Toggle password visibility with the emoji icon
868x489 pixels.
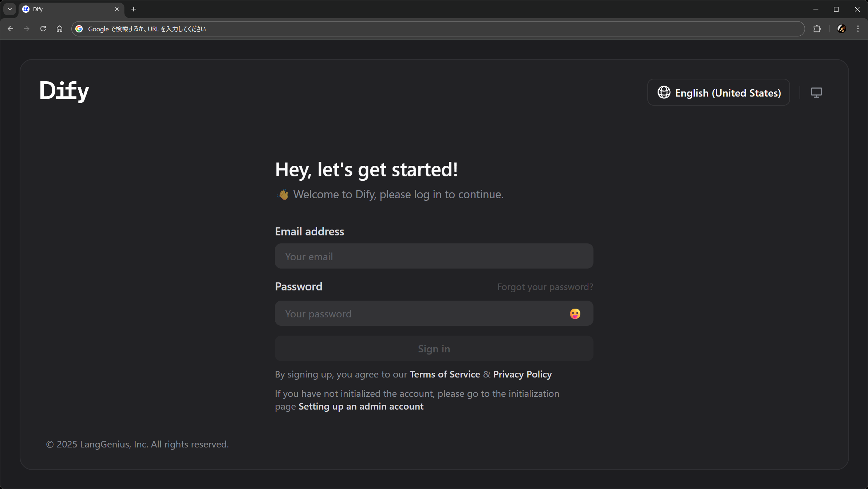pyautogui.click(x=575, y=313)
